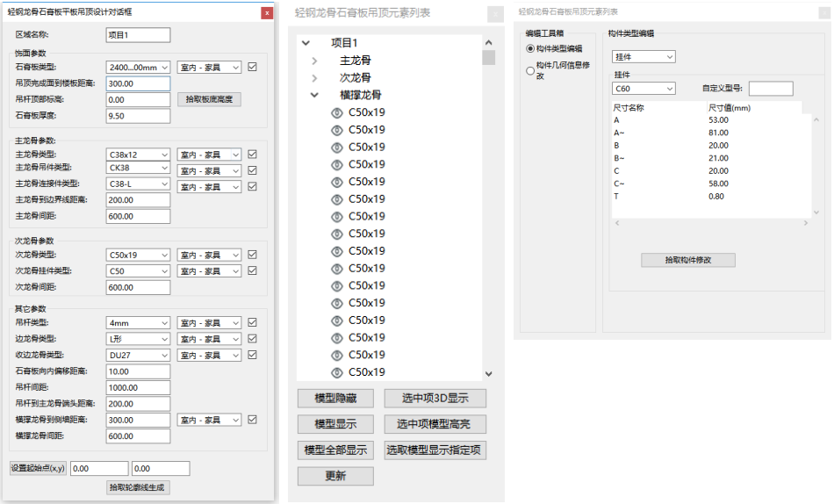The height and width of the screenshot is (504, 834).
Task: Click the 拾取构件修改 button
Action: coord(688,260)
